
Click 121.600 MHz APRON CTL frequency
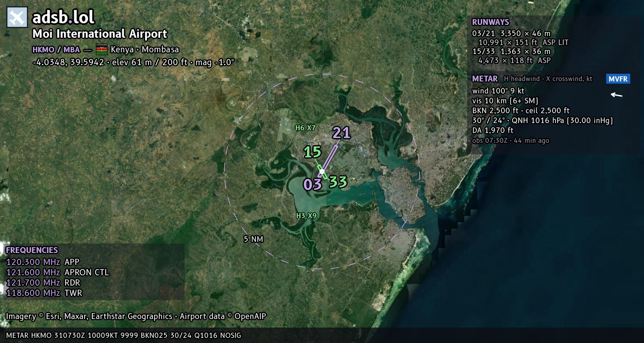(x=58, y=272)
